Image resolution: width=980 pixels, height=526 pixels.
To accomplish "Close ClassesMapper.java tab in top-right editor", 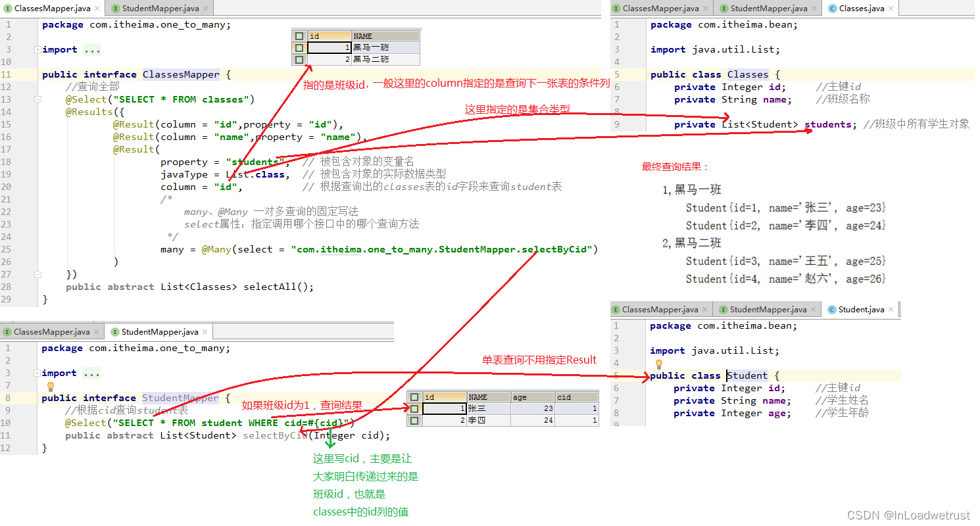I will (706, 9).
